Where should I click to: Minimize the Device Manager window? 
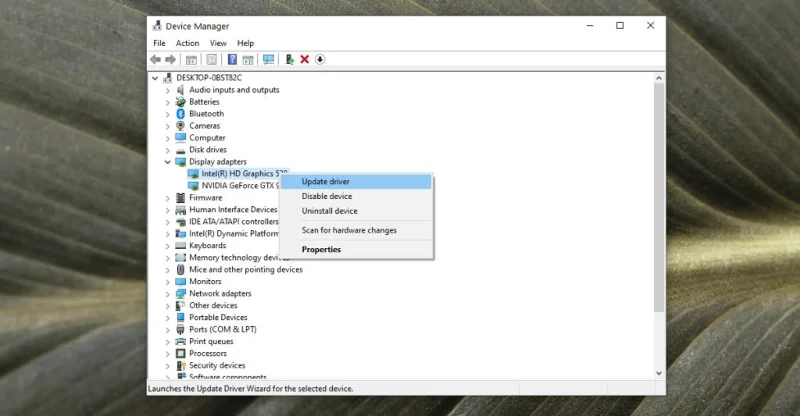pos(590,26)
